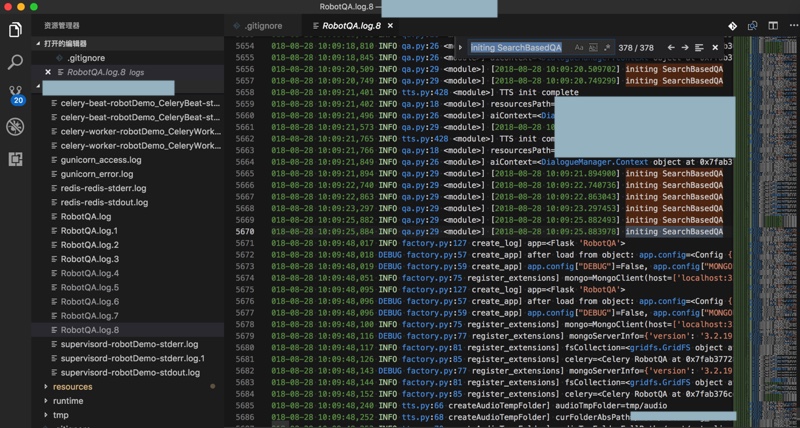This screenshot has height=428, width=800.
Task: Click 'TTS init complete' on line 5658
Action: pos(537,92)
